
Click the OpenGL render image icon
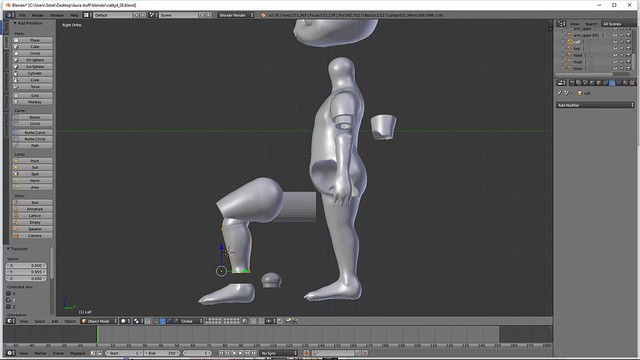pos(288,321)
